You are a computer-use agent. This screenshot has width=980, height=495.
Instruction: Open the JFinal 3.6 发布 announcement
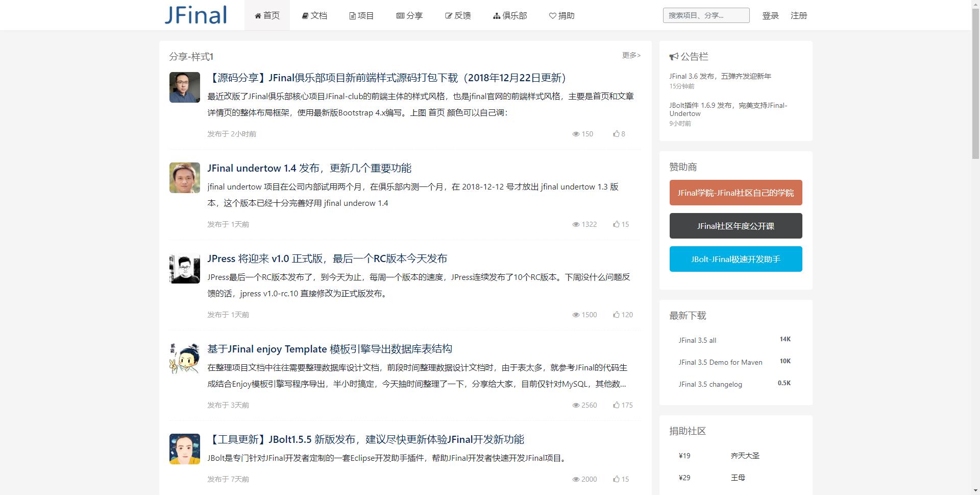pyautogui.click(x=720, y=76)
